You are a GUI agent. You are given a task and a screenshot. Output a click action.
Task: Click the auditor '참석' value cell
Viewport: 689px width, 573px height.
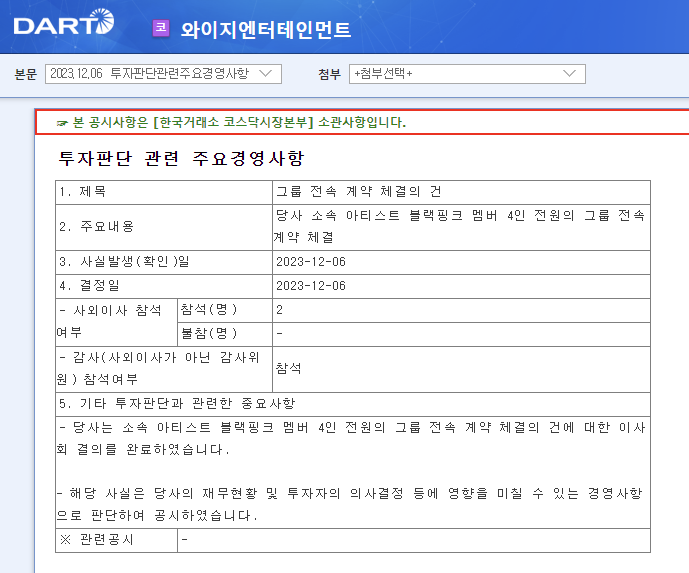point(461,369)
